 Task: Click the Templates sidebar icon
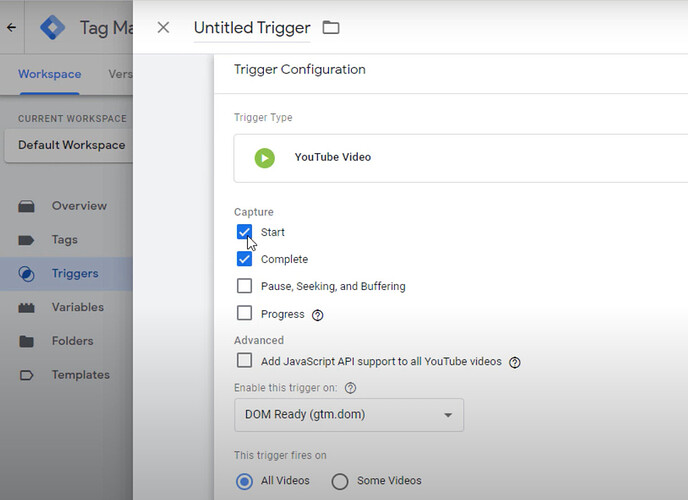(26, 375)
